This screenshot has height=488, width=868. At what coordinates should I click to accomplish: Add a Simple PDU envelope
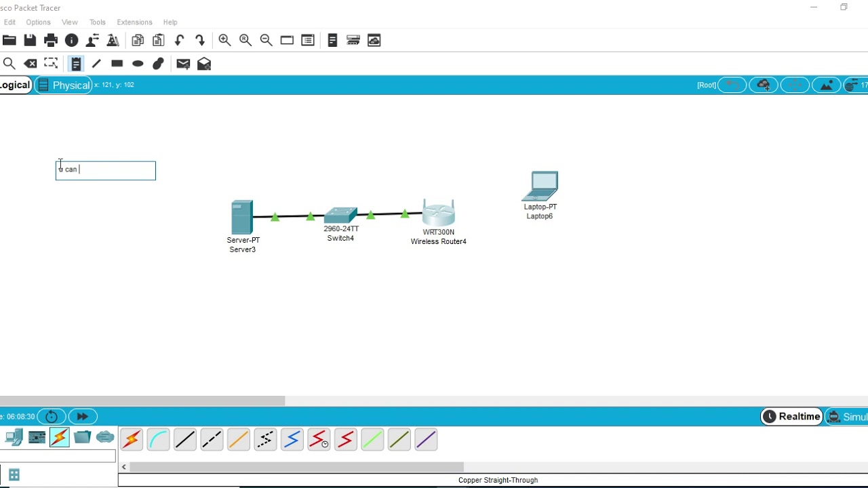(x=183, y=64)
